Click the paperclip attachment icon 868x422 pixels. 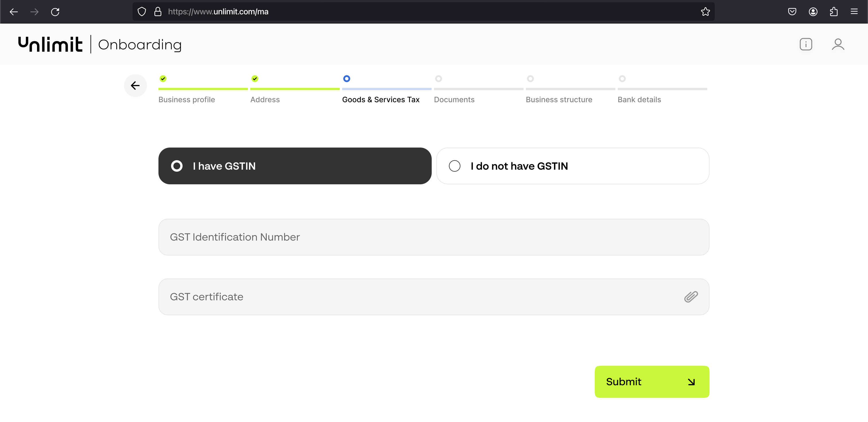click(691, 297)
